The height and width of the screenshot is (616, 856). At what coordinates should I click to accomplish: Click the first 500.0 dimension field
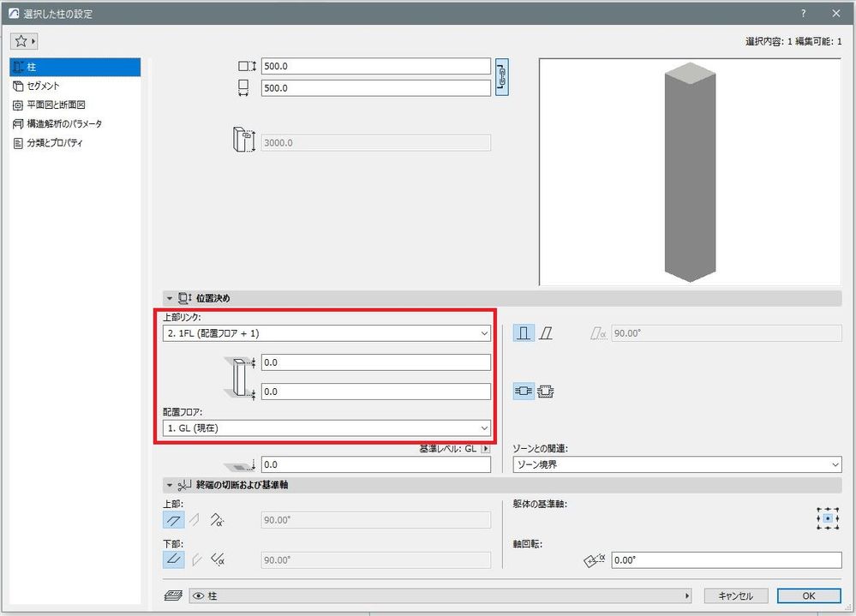(x=375, y=66)
